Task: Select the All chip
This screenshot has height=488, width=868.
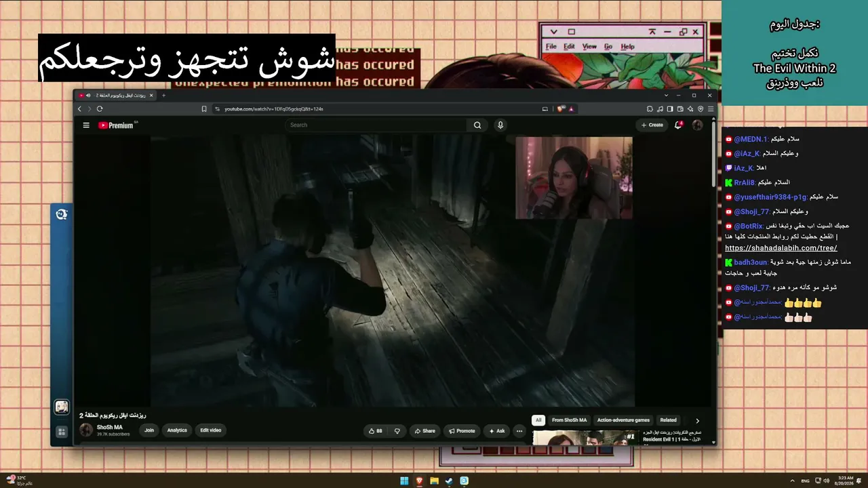Action: point(538,420)
